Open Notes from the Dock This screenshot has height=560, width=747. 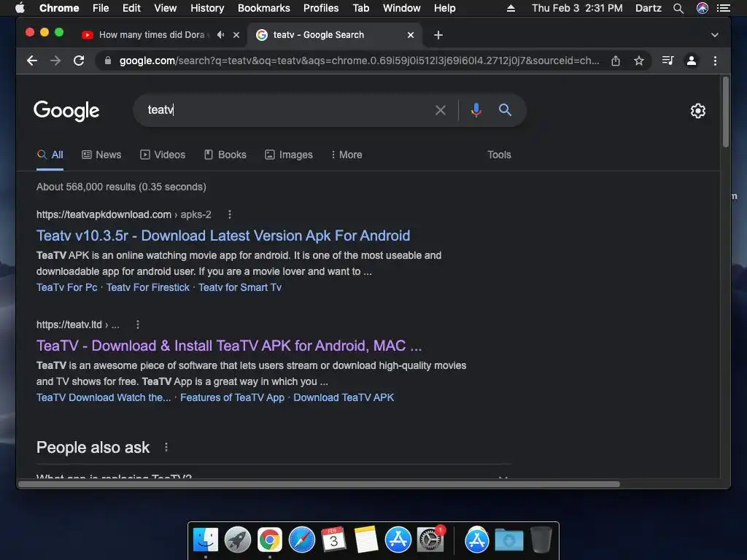pos(366,540)
